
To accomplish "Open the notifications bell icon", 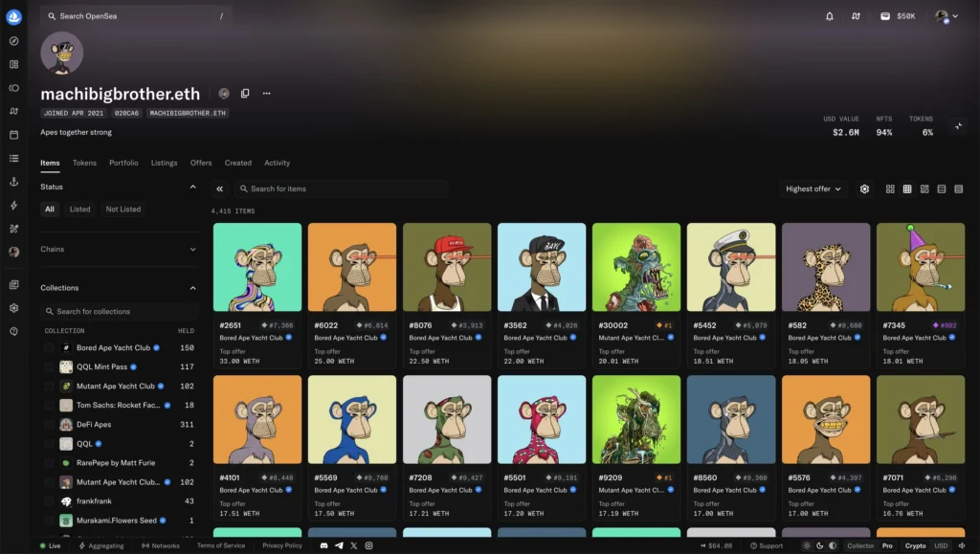I will (x=830, y=16).
